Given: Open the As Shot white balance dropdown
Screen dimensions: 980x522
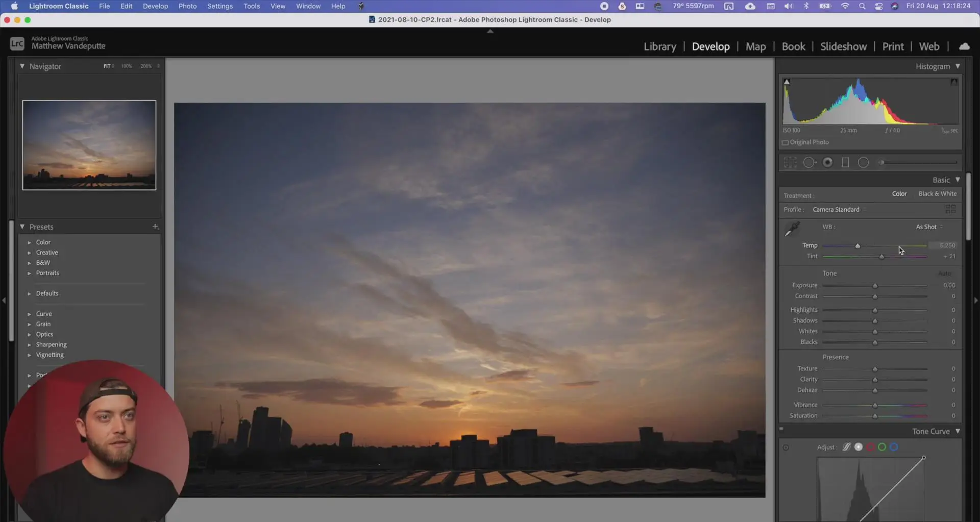Looking at the screenshot, I should tap(929, 227).
